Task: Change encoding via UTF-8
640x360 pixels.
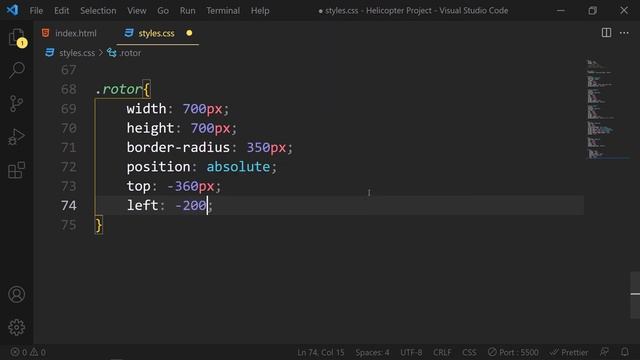Action: 411,352
